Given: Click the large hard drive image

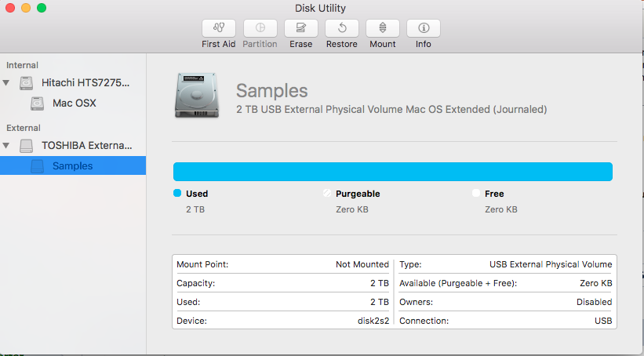Looking at the screenshot, I should [x=197, y=95].
